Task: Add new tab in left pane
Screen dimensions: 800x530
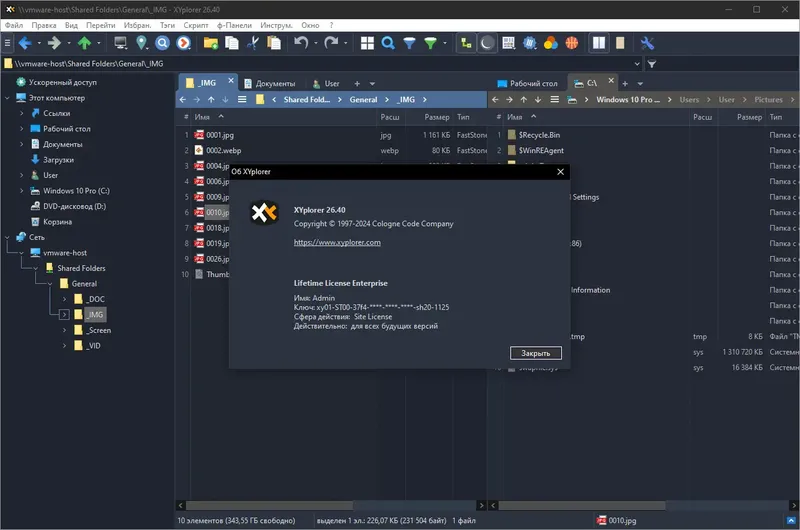Action: [x=357, y=84]
